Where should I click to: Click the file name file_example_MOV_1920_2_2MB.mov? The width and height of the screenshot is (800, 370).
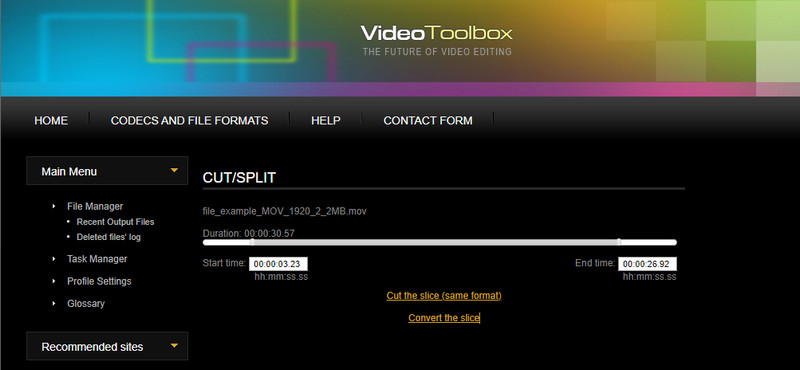point(284,211)
